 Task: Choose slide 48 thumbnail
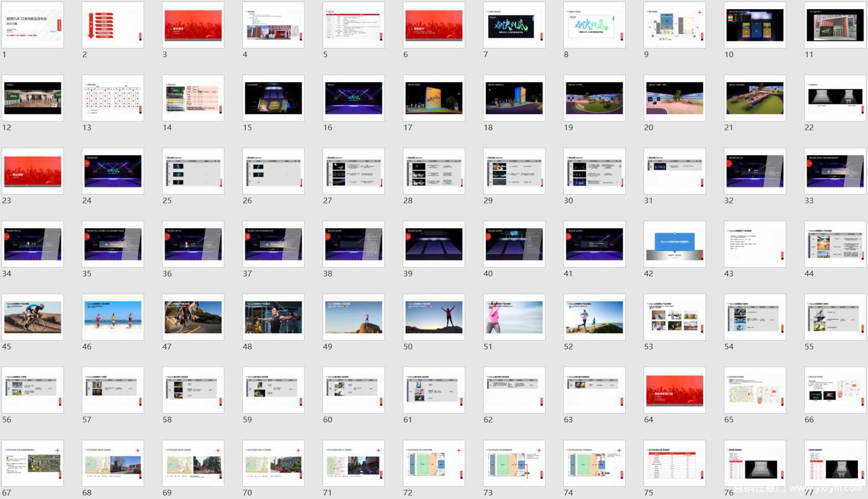click(x=273, y=317)
